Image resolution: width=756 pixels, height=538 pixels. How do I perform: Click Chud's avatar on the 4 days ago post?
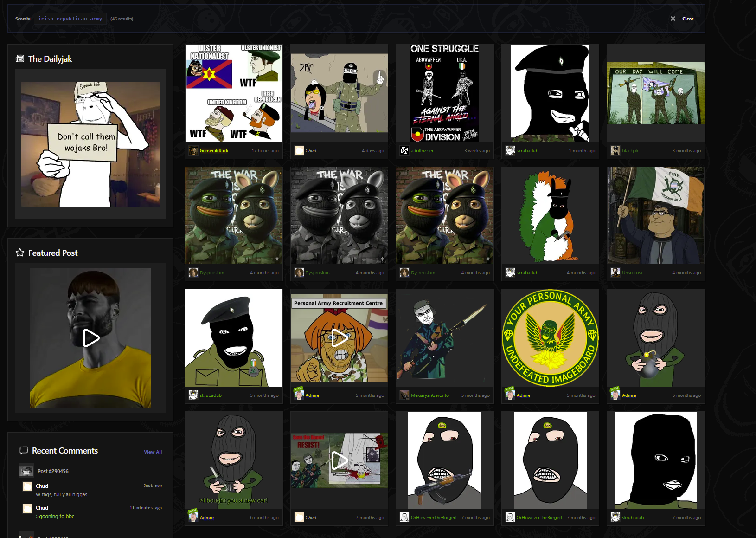[x=299, y=150]
